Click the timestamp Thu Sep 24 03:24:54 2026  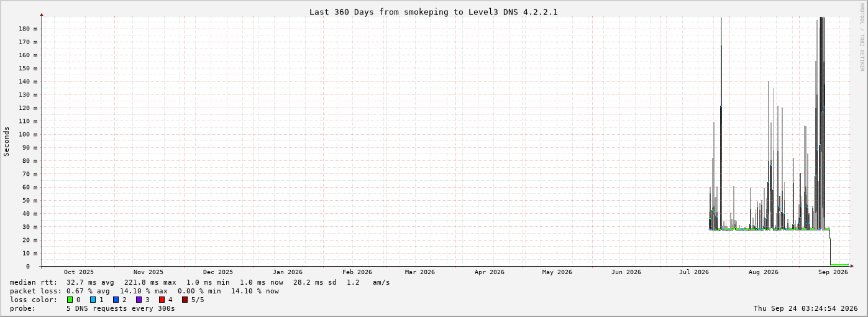(x=806, y=308)
